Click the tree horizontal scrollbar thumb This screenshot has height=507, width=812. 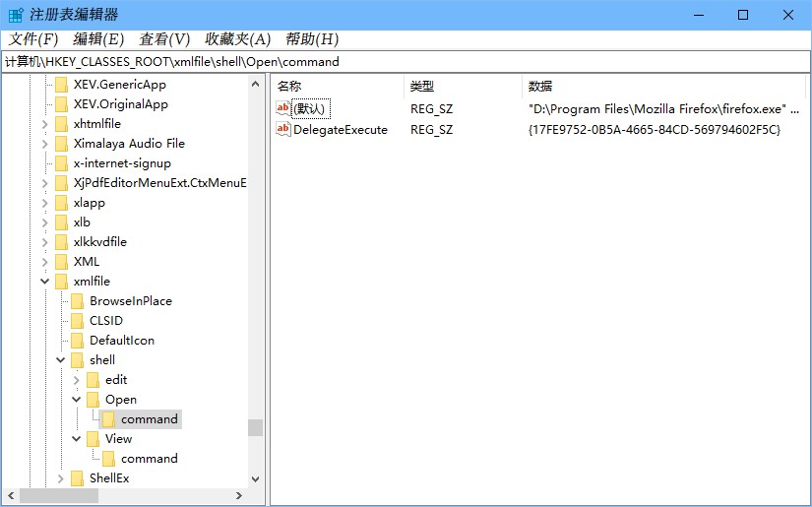pyautogui.click(x=59, y=495)
